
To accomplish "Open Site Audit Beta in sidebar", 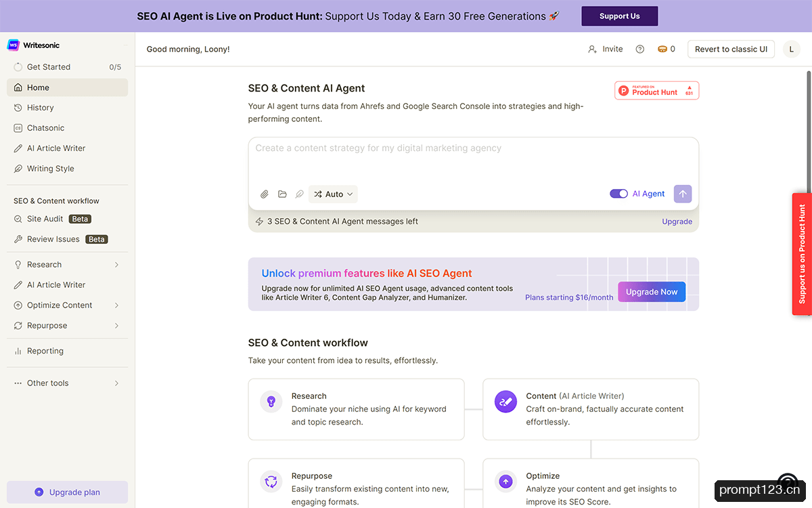I will tap(67, 219).
